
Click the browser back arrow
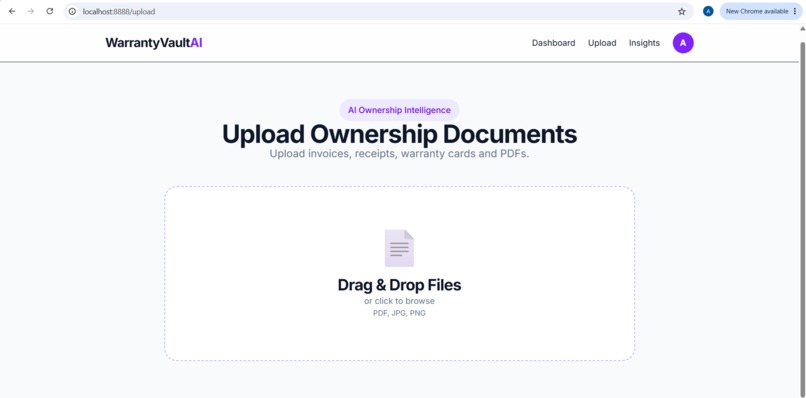[12, 11]
